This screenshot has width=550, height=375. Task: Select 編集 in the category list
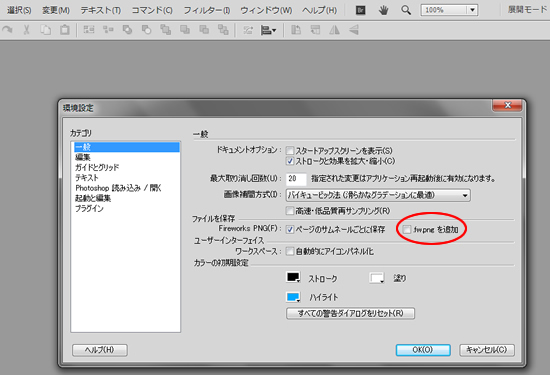pos(126,157)
